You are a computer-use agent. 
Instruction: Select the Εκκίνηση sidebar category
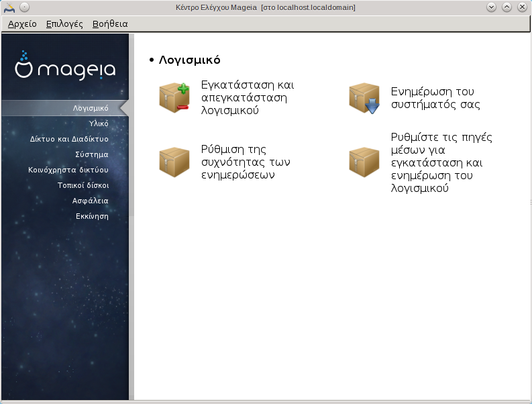[x=92, y=216]
